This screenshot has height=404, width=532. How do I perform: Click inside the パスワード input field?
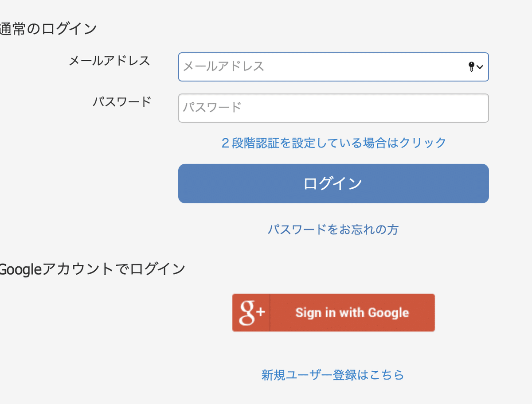[x=324, y=108]
